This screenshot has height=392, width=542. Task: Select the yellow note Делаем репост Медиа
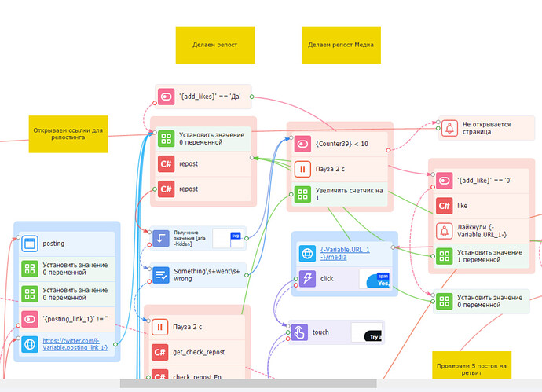[x=341, y=45]
